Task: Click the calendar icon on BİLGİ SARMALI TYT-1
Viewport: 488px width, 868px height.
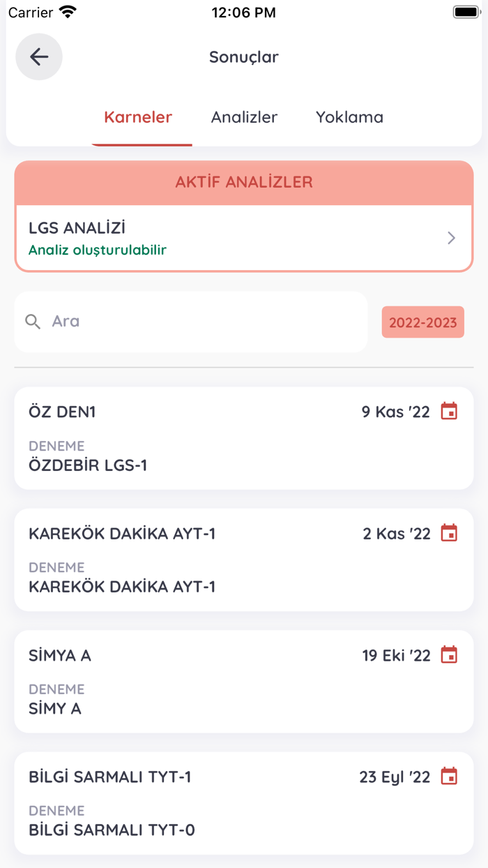Action: tap(451, 775)
